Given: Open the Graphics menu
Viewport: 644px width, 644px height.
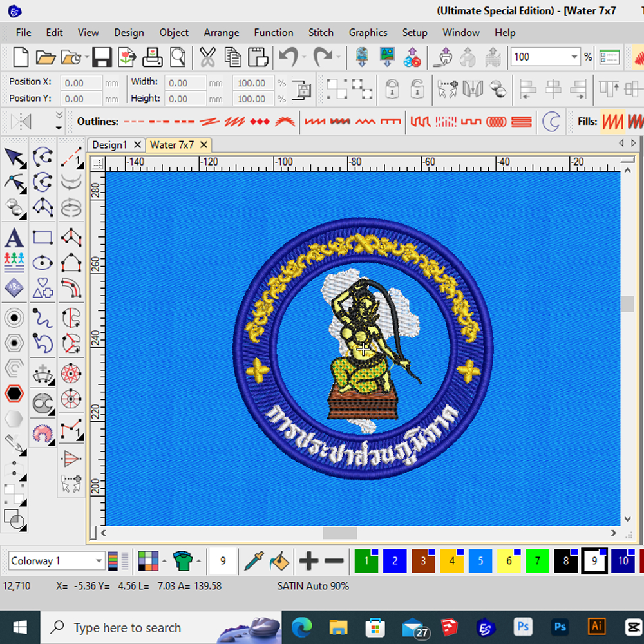Looking at the screenshot, I should coord(368,32).
